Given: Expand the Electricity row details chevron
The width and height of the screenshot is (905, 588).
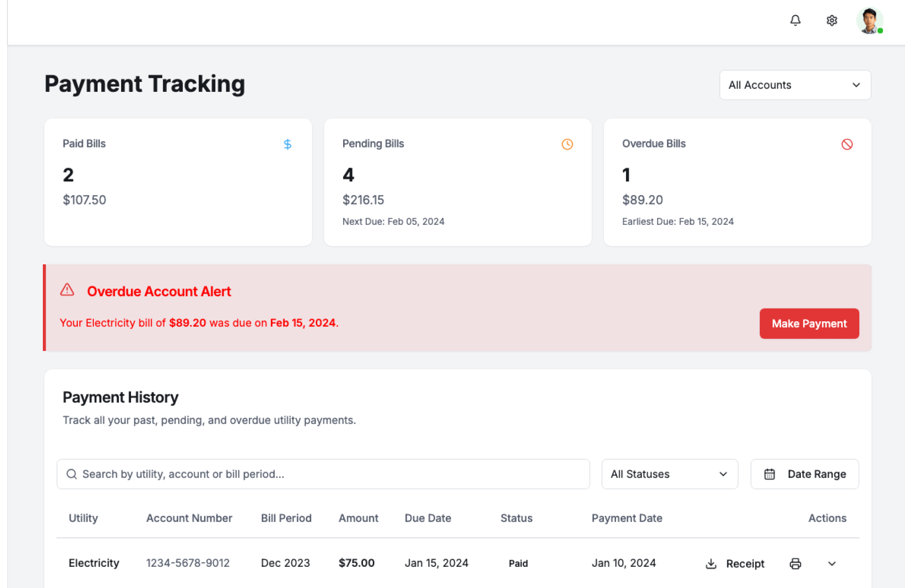Looking at the screenshot, I should coord(831,563).
